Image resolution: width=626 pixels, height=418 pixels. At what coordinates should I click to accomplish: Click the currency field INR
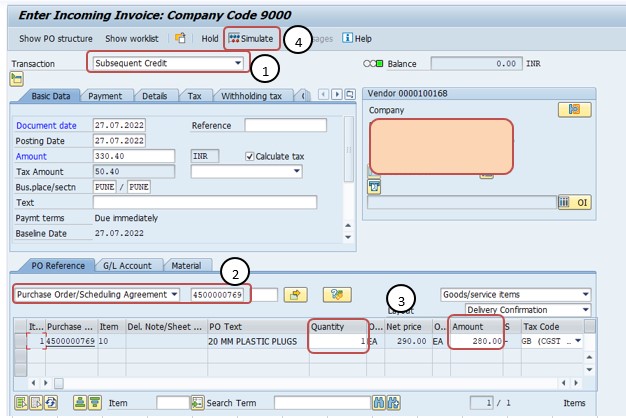(x=205, y=156)
